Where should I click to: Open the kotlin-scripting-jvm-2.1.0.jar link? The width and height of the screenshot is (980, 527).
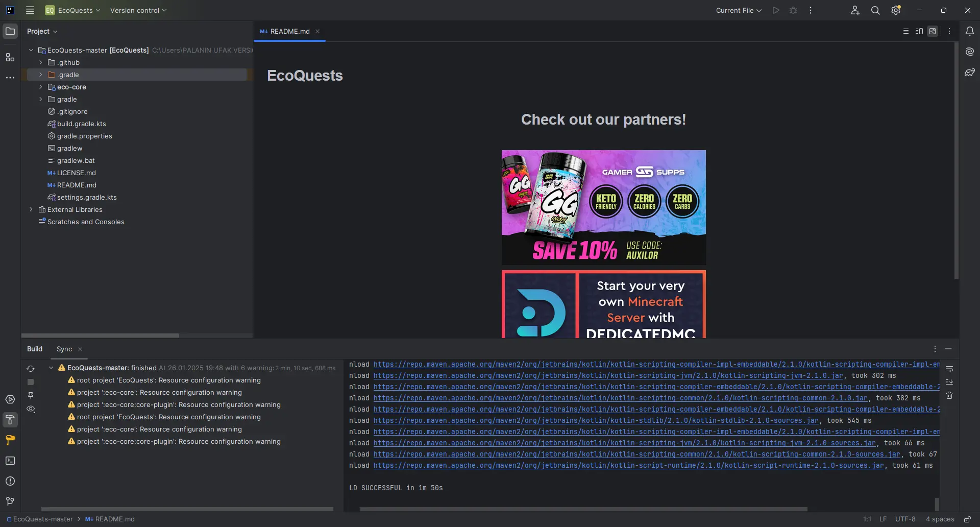pos(608,375)
